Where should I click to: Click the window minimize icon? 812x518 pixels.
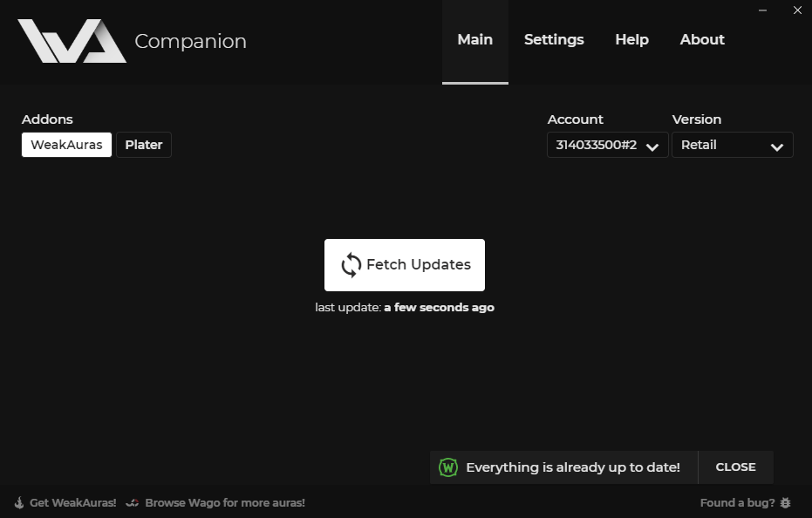[x=762, y=10]
